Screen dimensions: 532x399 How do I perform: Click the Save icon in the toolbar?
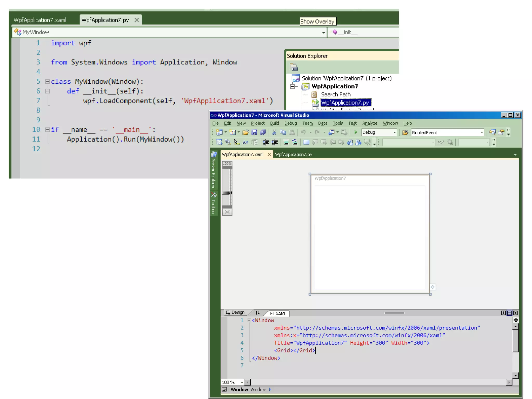[254, 132]
